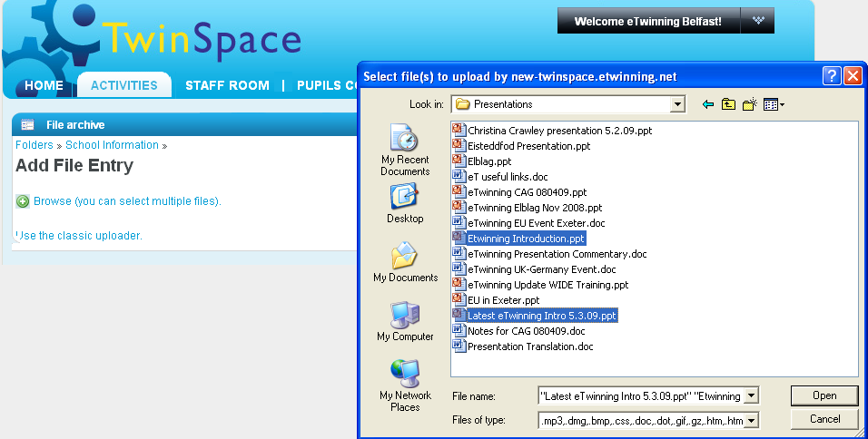Click icon of Notes for CAG 080409.doc
The image size is (868, 439).
[459, 331]
